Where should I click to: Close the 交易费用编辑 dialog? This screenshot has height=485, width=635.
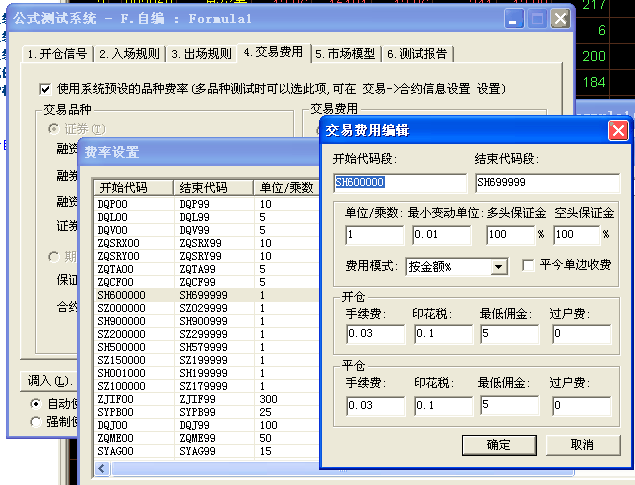[617, 131]
